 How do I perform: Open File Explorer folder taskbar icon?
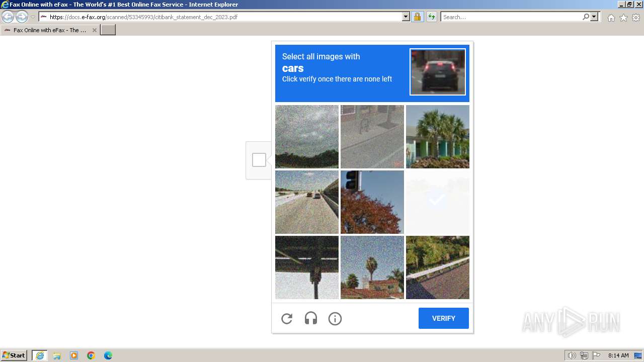click(x=57, y=355)
